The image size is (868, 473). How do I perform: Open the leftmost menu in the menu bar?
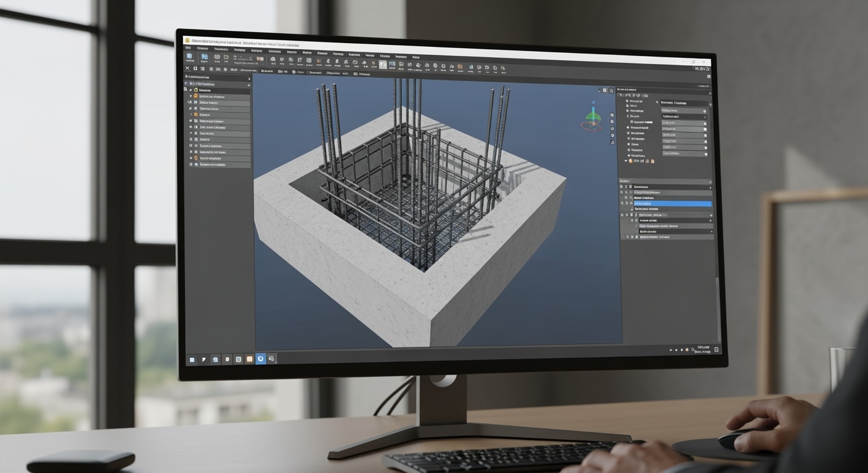(188, 47)
